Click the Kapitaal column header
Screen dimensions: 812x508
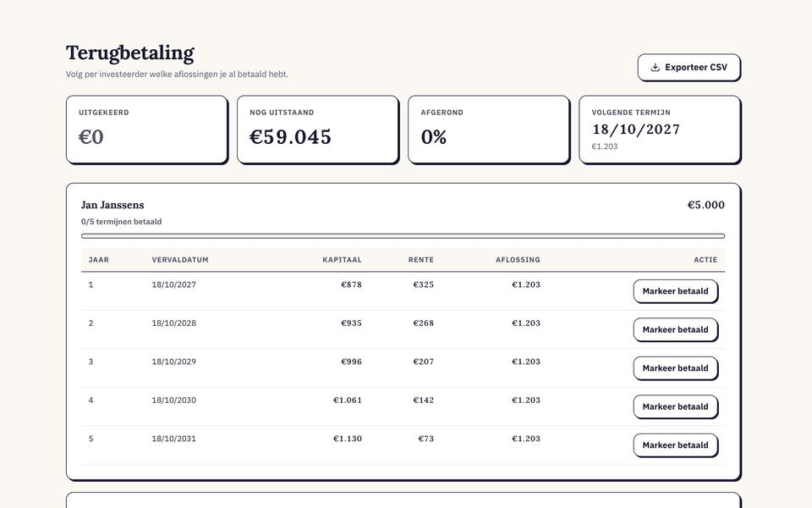[x=343, y=260]
